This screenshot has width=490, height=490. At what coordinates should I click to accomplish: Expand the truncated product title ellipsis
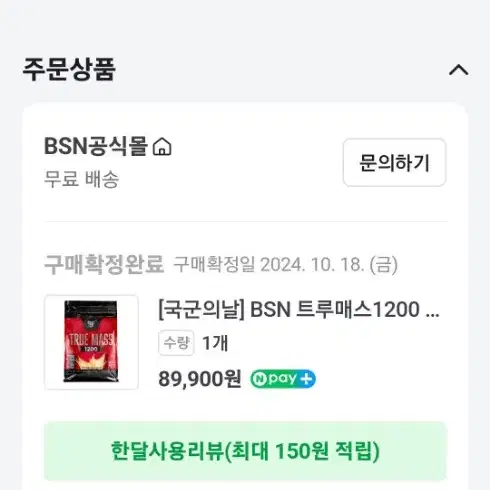[x=433, y=315]
